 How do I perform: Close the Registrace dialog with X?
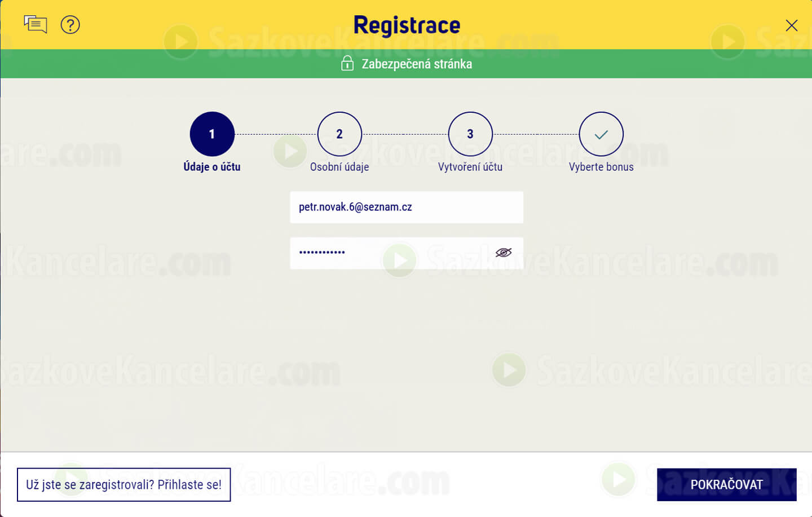(x=791, y=25)
